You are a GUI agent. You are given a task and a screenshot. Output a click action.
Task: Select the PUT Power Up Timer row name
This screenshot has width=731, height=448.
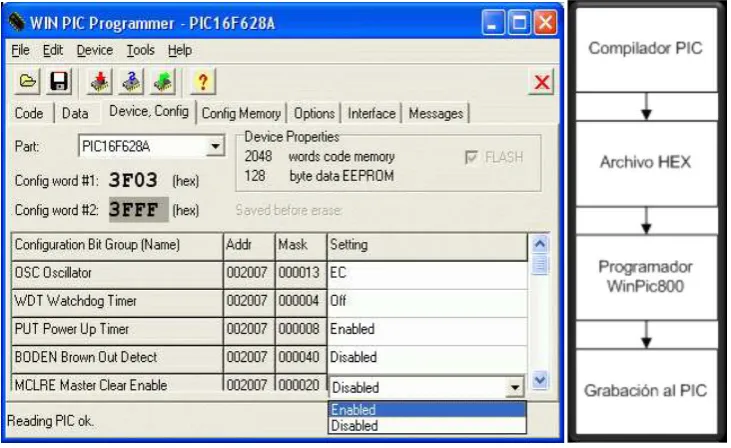[x=117, y=329]
